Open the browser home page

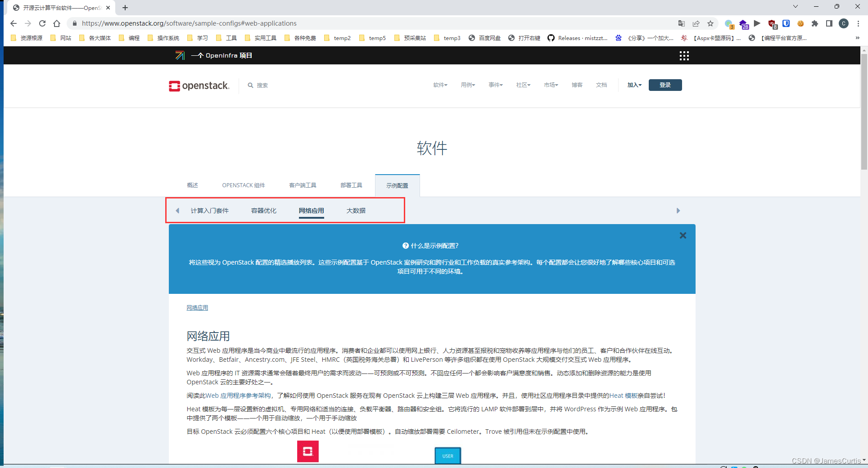(x=57, y=23)
